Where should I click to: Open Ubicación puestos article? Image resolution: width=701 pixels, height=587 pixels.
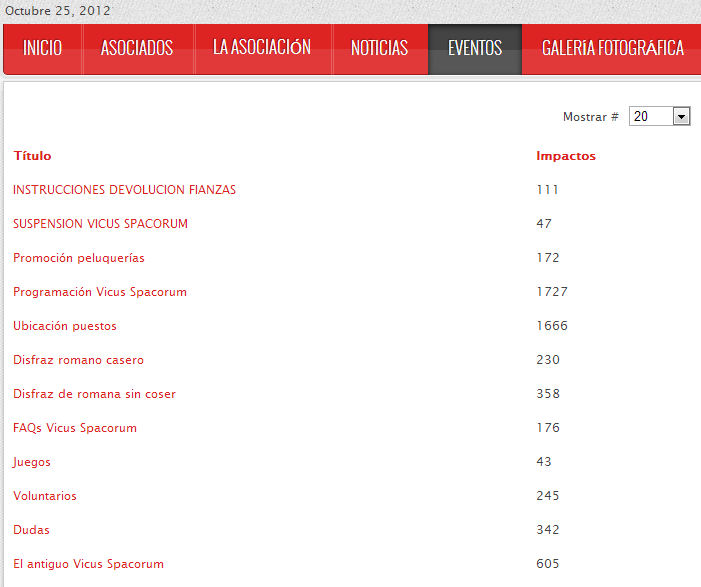click(65, 326)
